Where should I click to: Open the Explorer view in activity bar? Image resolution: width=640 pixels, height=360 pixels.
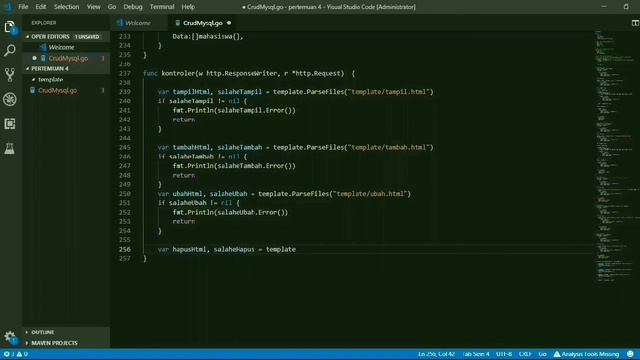coord(10,27)
